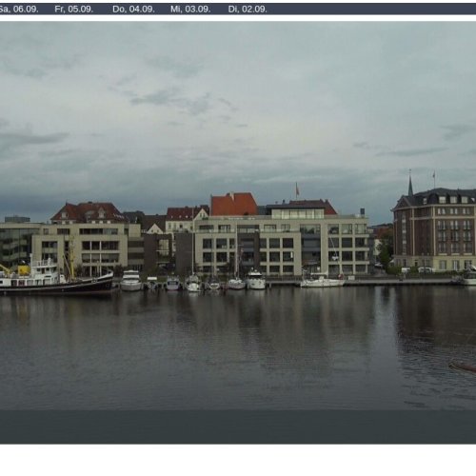Select the Fr, 05.09. date tab
The height and width of the screenshot is (476, 476).
[74, 10]
